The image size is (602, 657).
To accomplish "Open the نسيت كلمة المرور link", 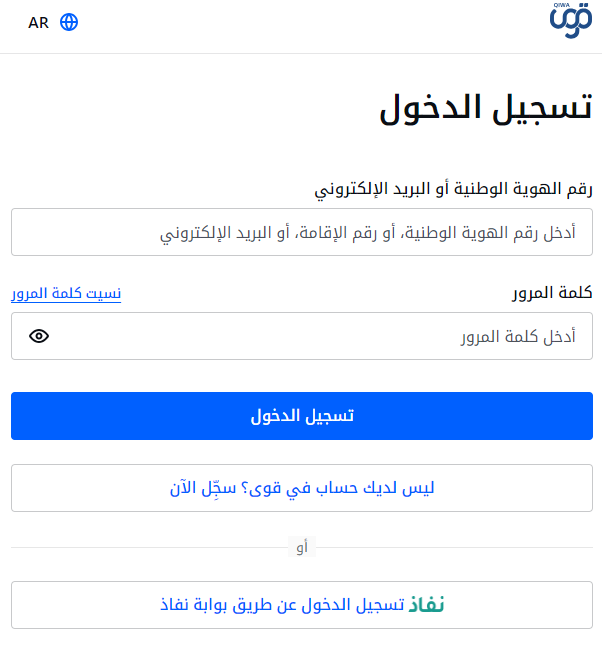I will pos(66,293).
